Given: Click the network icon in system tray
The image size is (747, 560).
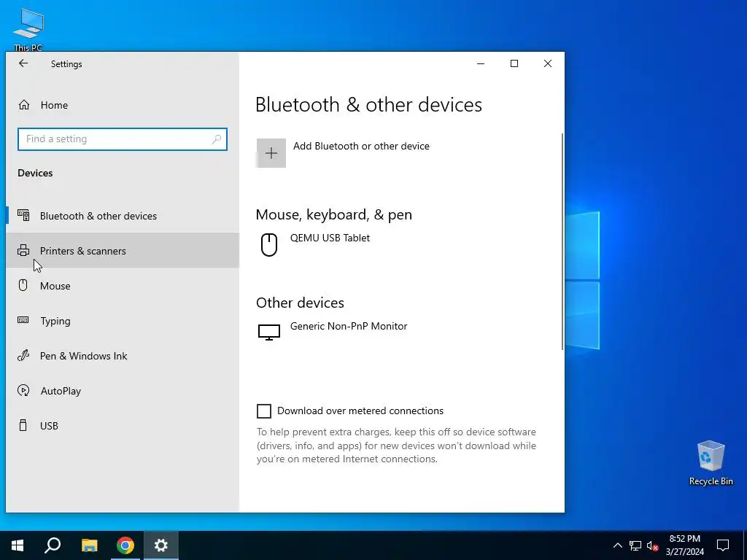Looking at the screenshot, I should pos(635,545).
